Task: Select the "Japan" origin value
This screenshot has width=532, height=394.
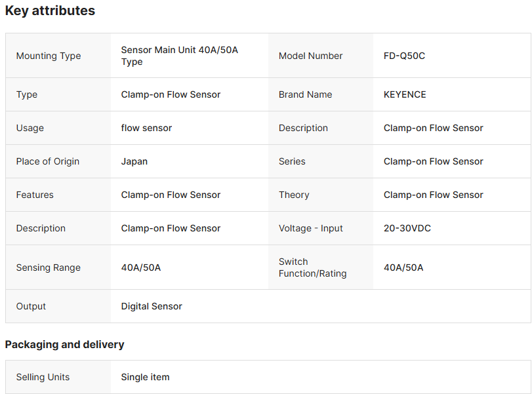Action: [134, 161]
